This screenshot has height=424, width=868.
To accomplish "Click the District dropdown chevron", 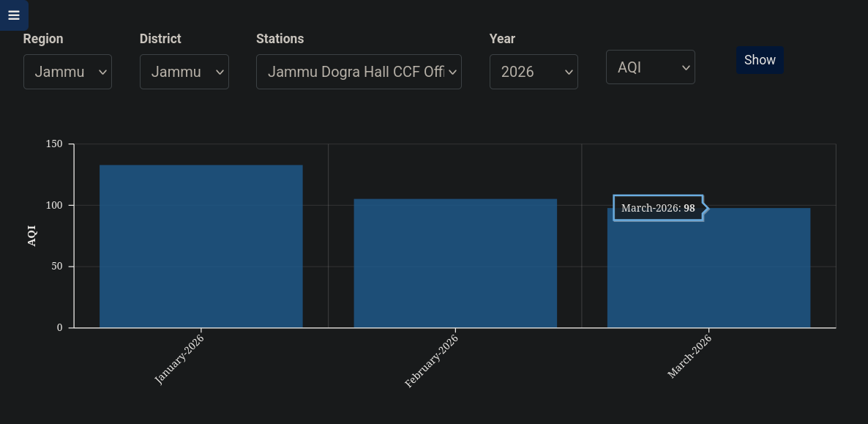I will coord(219,72).
